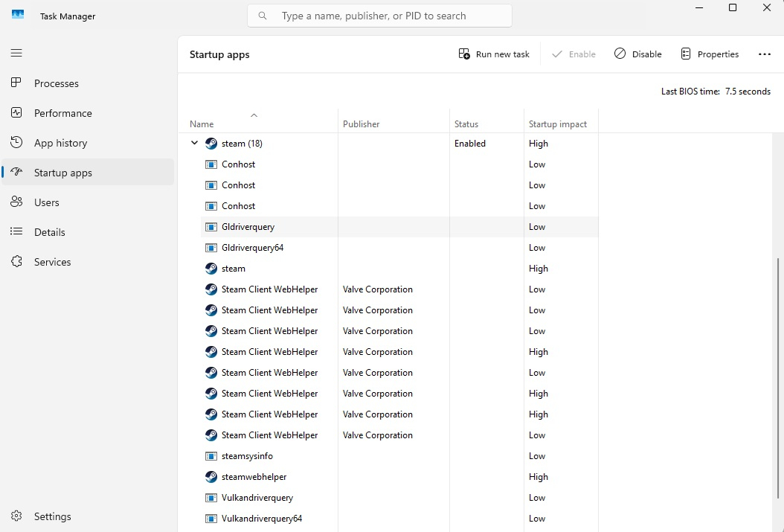Click the Steam icon beside steamwebhelper

211,477
